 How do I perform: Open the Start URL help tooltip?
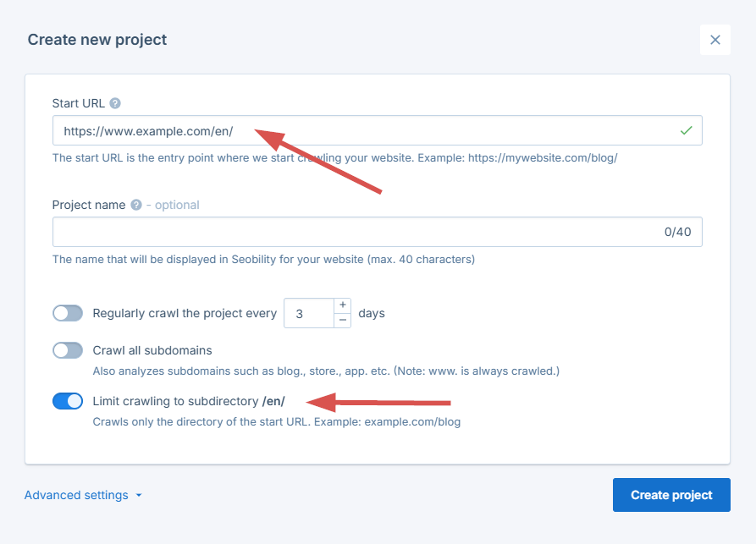(117, 103)
